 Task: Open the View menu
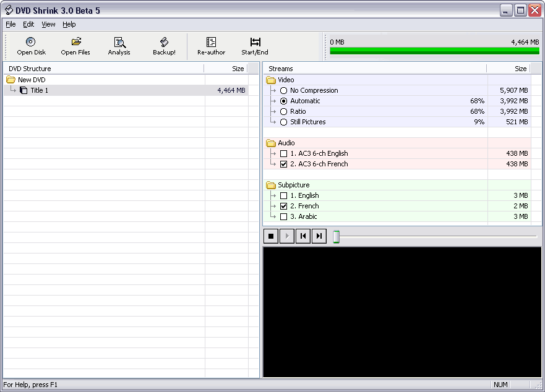[48, 24]
